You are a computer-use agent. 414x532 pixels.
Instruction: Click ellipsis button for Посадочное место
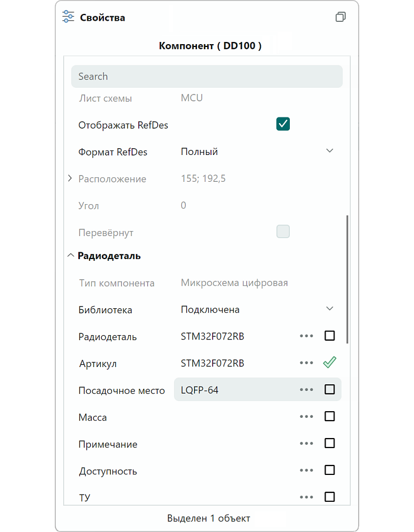pyautogui.click(x=306, y=390)
